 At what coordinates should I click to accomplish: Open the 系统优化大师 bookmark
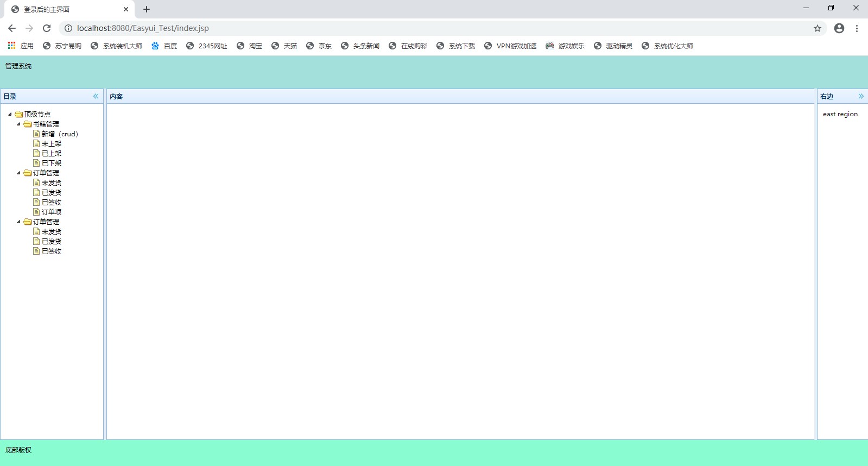click(667, 46)
